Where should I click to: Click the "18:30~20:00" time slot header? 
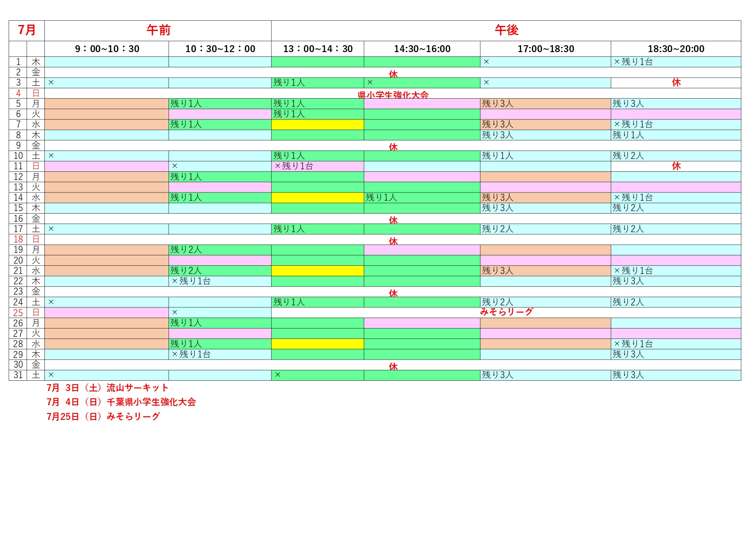(x=676, y=49)
